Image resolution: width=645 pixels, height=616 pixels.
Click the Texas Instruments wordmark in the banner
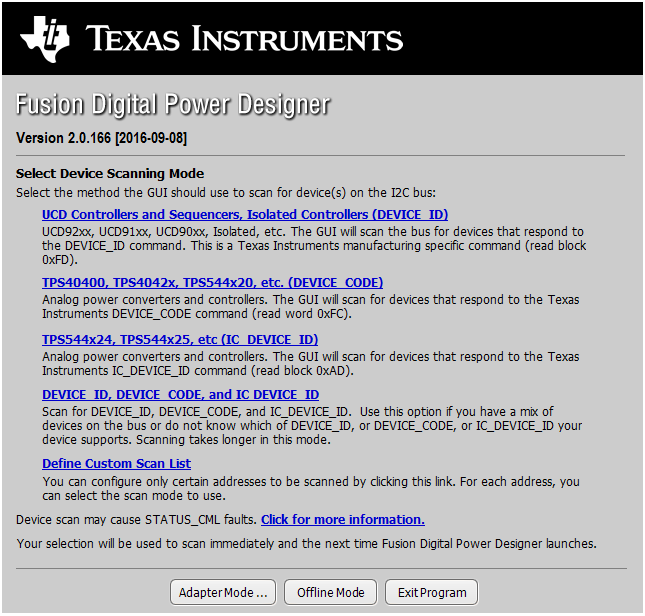click(245, 40)
